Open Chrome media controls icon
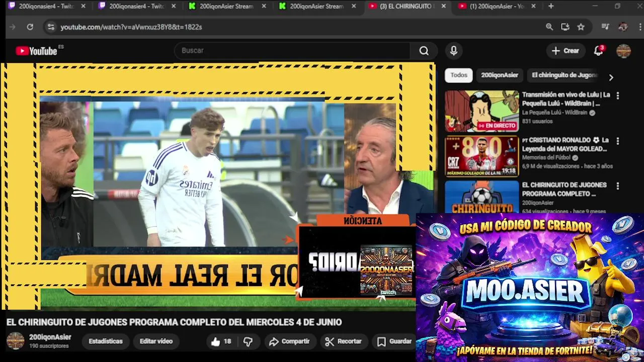The width and height of the screenshot is (644, 362). click(x=606, y=27)
